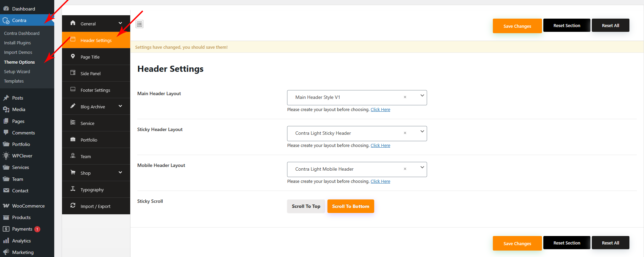Open Import Demos in Contra submenu

[x=18, y=52]
